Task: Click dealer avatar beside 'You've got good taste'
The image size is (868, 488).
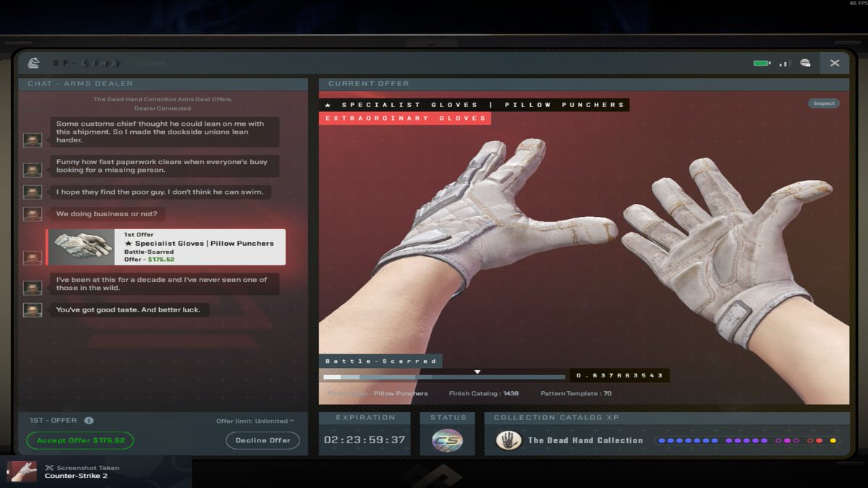Action: coord(32,310)
